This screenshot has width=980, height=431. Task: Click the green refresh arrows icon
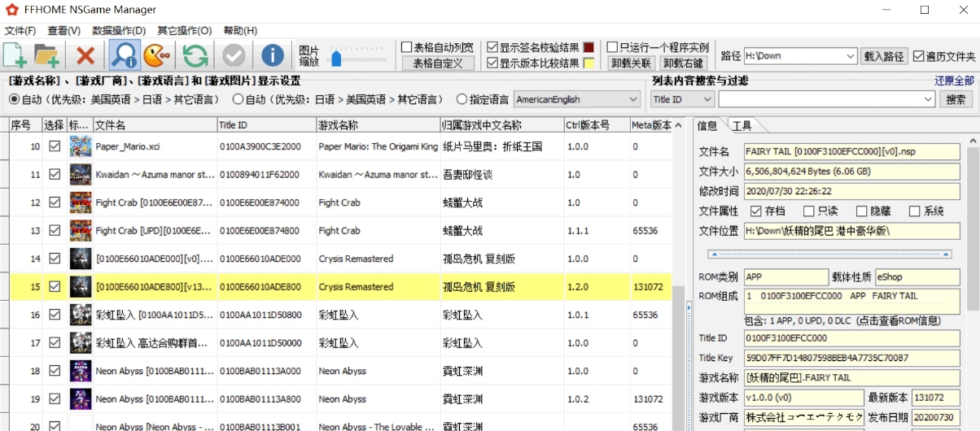coord(195,56)
